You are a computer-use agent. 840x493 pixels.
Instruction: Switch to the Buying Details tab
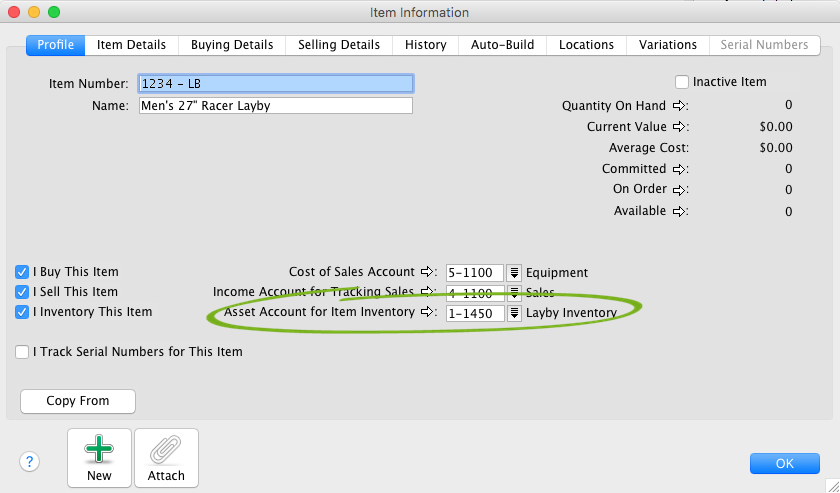click(231, 45)
